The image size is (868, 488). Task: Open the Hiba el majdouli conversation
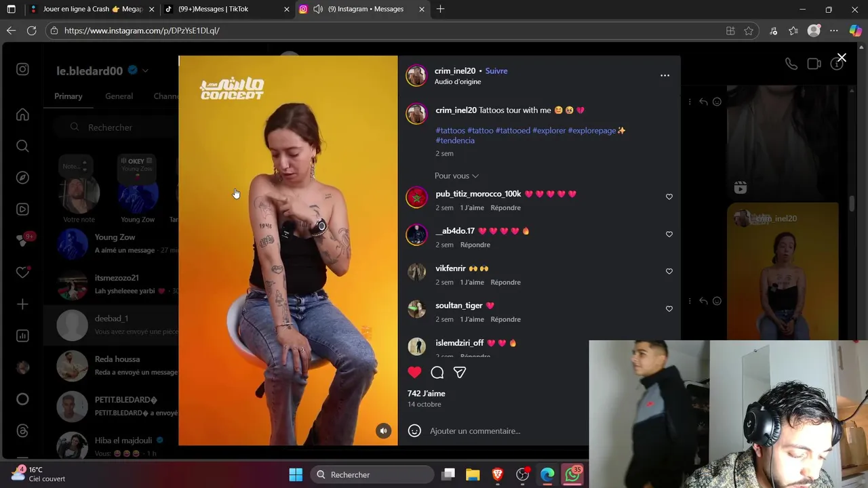(x=111, y=446)
